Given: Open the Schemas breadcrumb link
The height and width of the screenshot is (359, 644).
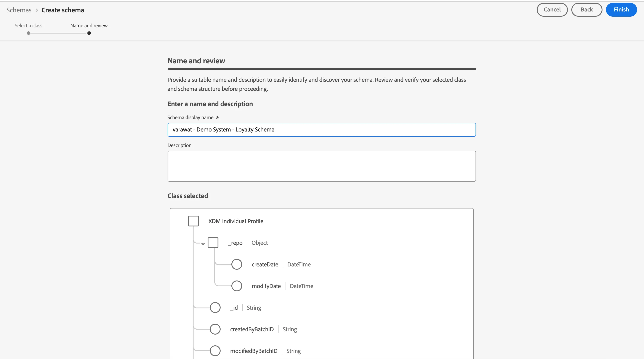Looking at the screenshot, I should 19,10.
